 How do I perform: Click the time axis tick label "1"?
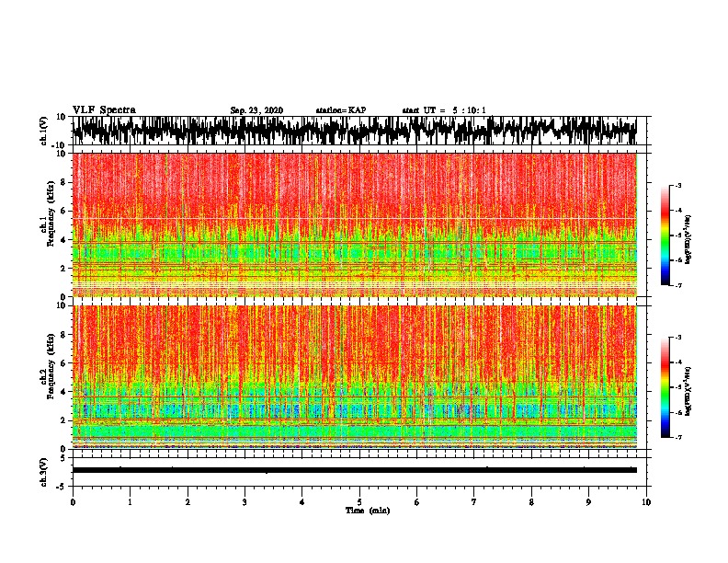click(130, 502)
